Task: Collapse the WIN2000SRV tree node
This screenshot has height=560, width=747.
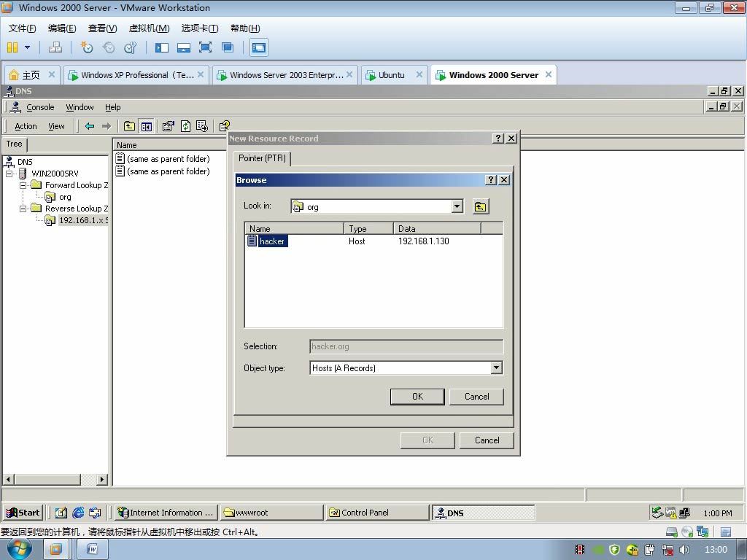Action: [9, 174]
